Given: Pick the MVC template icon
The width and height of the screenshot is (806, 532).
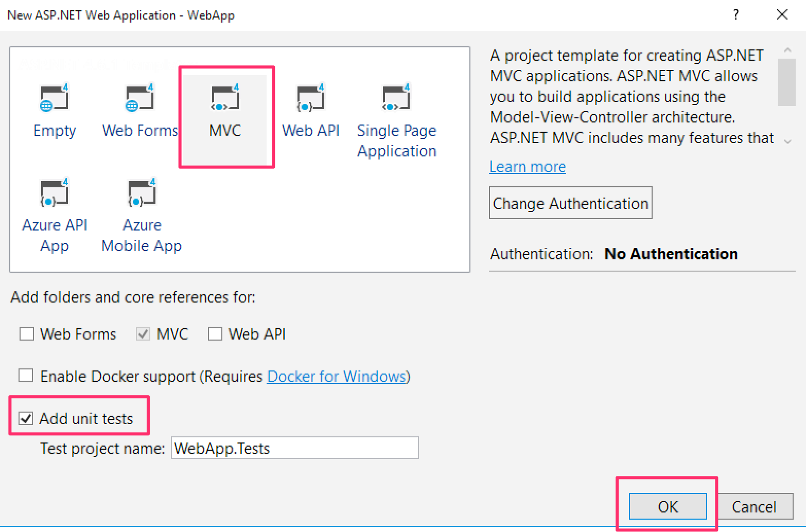Looking at the screenshot, I should [x=225, y=98].
